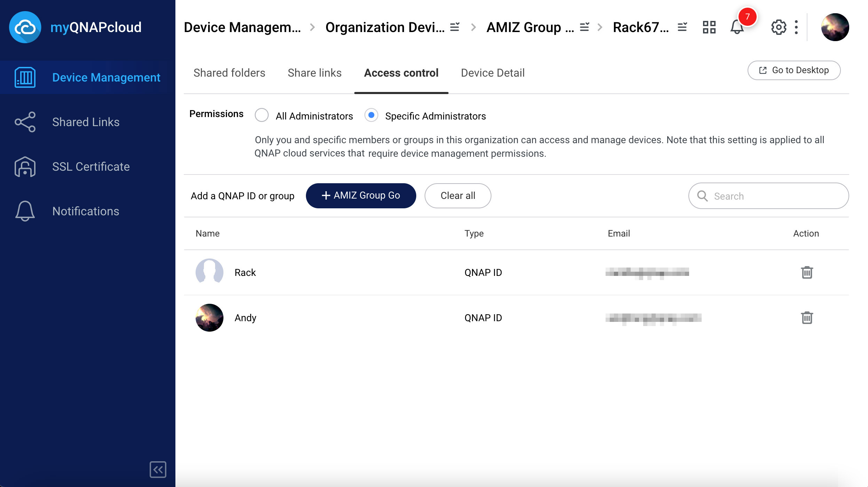Select the Specific Administrators permission

(371, 115)
